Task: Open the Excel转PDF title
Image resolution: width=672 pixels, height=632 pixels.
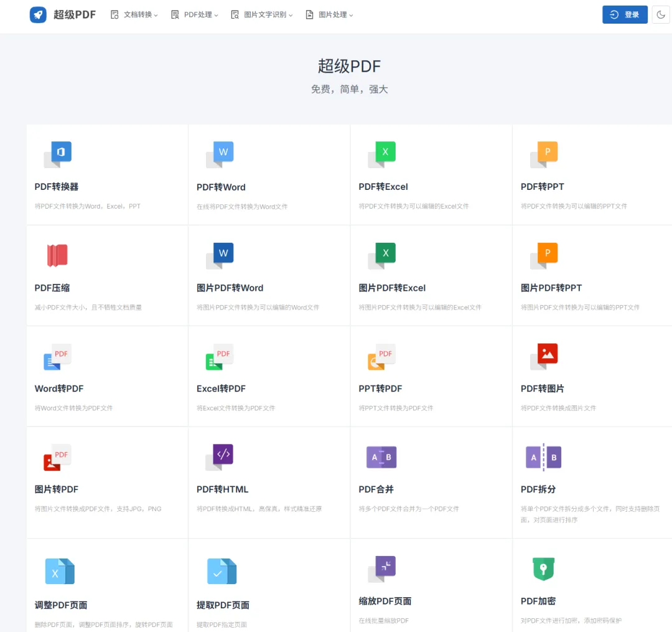Action: coord(221,389)
